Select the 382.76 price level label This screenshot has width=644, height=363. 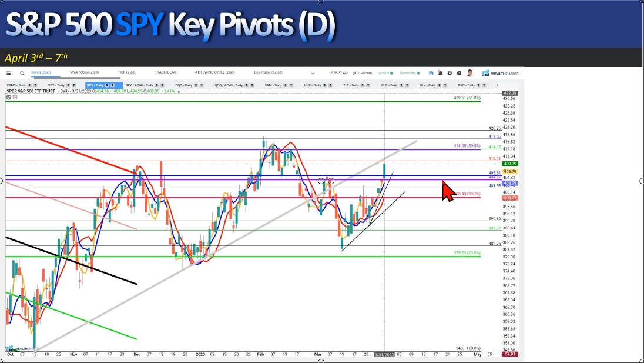click(495, 244)
